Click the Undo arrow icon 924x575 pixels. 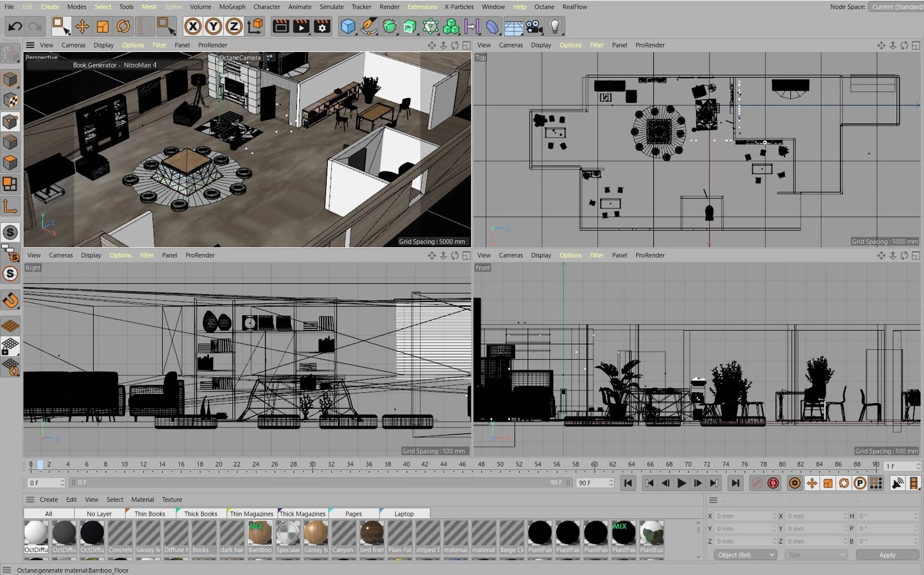[15, 26]
